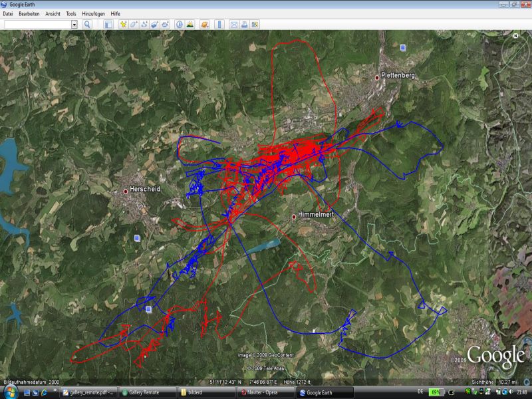Toggle the sunlight across landscape icon

(x=190, y=25)
